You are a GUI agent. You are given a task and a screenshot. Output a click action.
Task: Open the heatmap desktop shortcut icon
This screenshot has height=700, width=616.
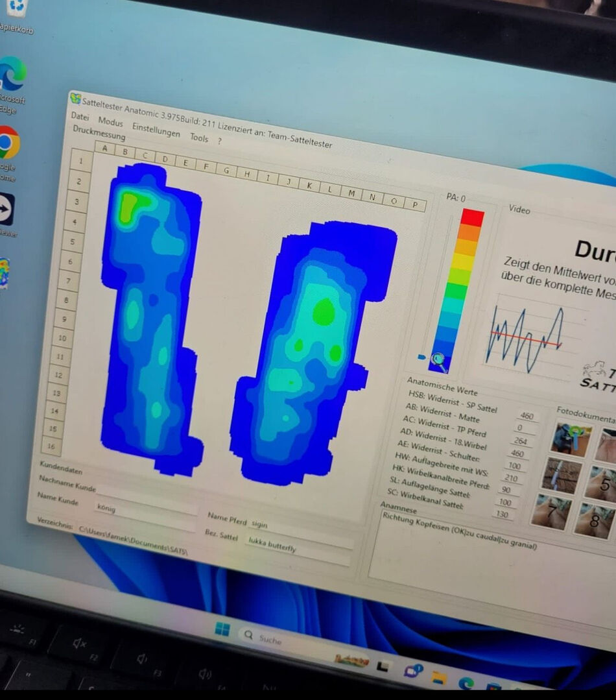(4, 272)
